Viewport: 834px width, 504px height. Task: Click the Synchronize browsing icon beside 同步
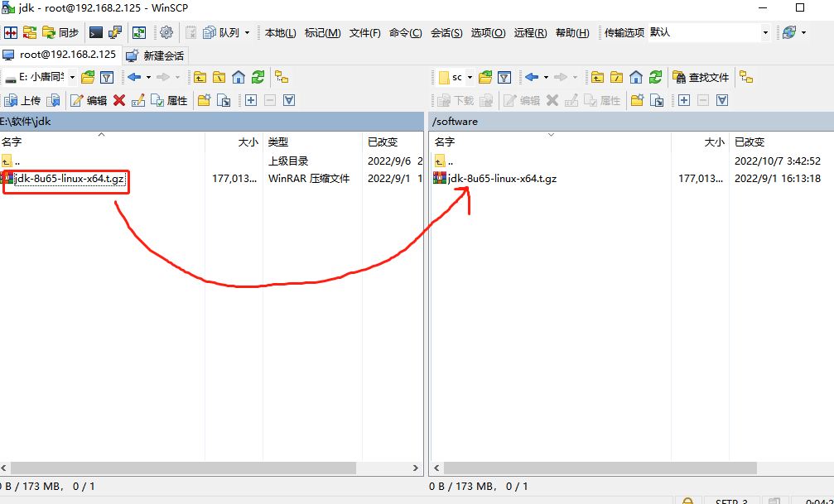coord(30,33)
